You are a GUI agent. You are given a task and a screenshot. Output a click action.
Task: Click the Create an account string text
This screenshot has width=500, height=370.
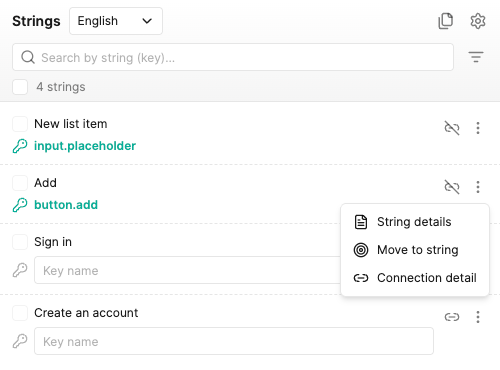coord(86,313)
